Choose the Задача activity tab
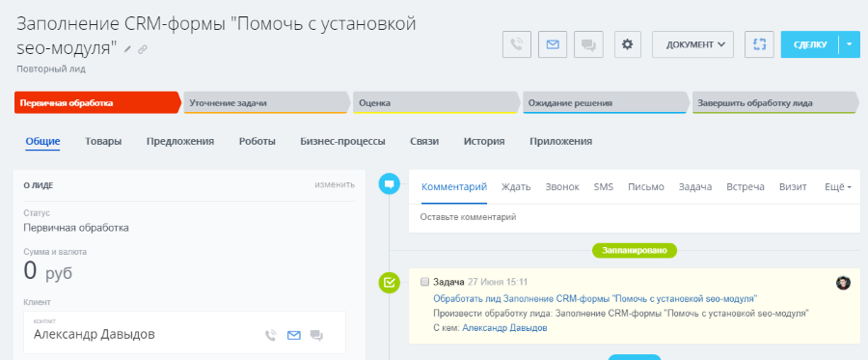 coord(695,186)
